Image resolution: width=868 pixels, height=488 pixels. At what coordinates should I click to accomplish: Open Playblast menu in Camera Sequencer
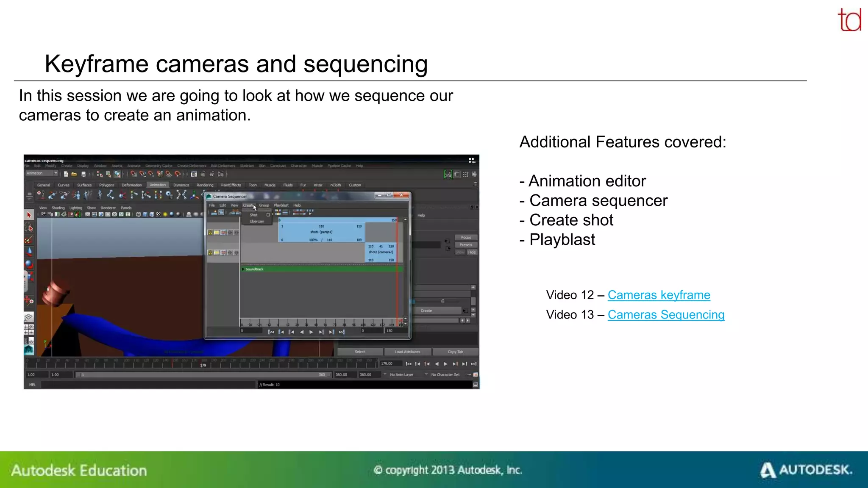click(x=281, y=205)
